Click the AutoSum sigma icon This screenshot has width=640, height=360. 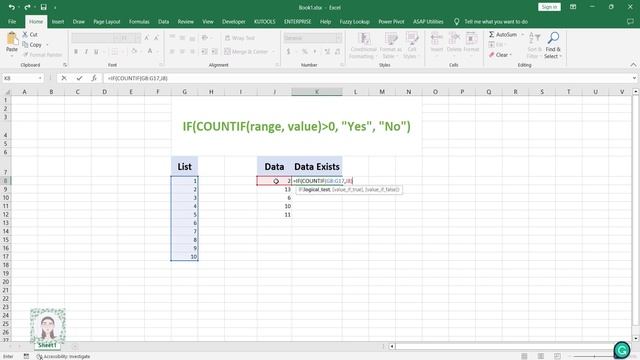(x=491, y=34)
